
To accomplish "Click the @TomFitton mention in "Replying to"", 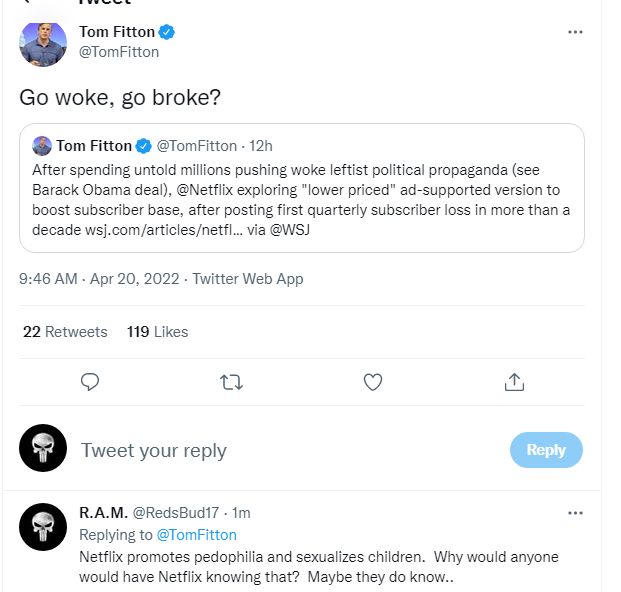I will [x=196, y=535].
